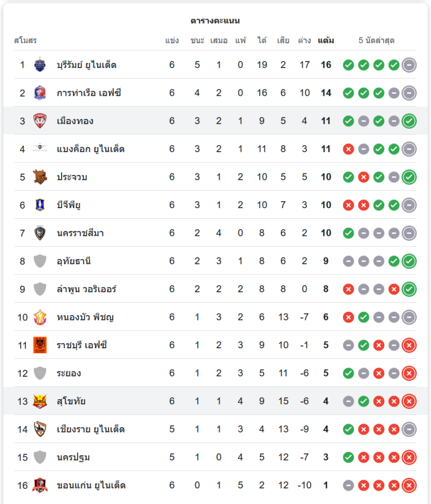This screenshot has width=431, height=504.
Task: Click the Muangthong (เมืองทอง) team crest
Action: pyautogui.click(x=40, y=121)
